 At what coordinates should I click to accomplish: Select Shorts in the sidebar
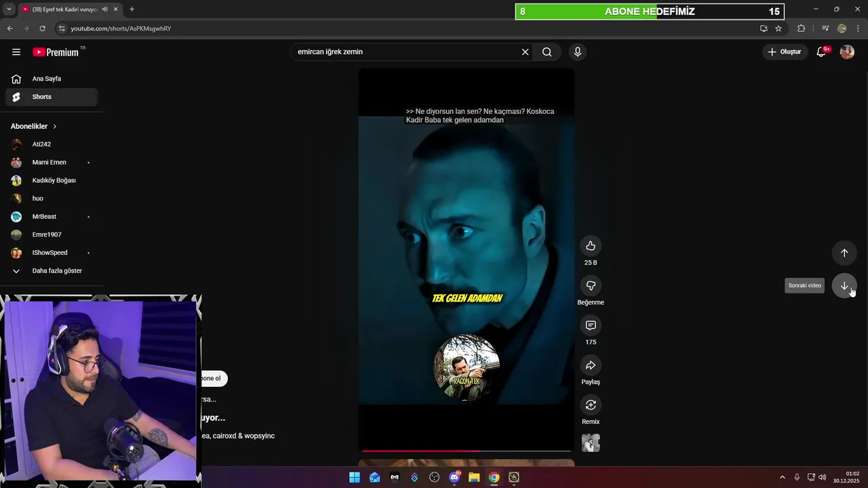(x=52, y=97)
